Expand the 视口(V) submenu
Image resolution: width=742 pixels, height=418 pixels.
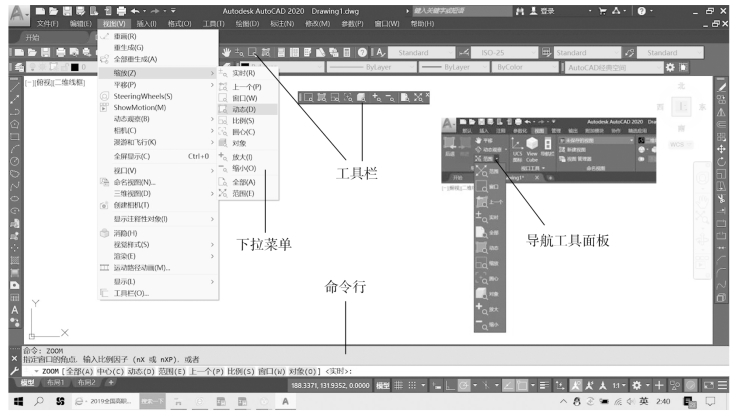159,170
